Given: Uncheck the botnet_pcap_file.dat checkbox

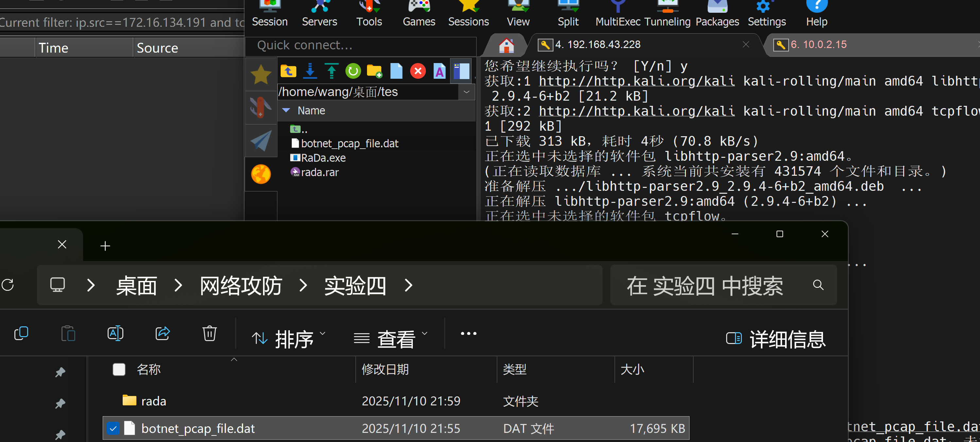Looking at the screenshot, I should pos(113,428).
